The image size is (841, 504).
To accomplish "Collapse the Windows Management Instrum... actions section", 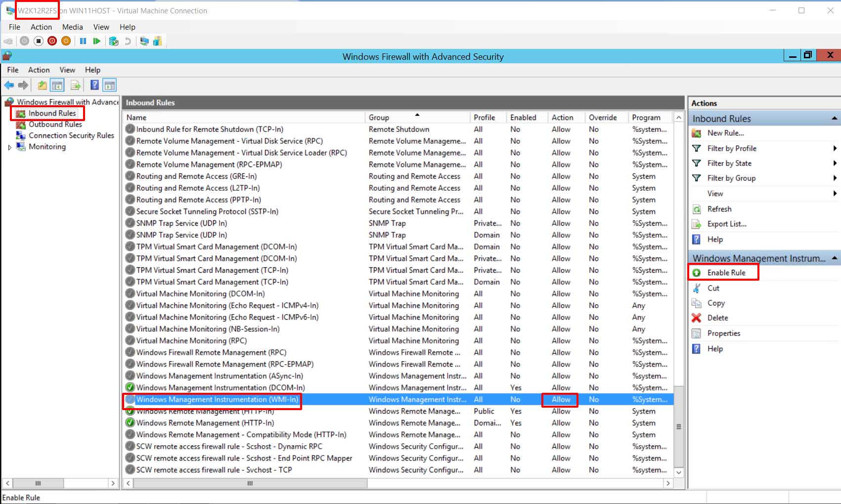I will pos(835,258).
